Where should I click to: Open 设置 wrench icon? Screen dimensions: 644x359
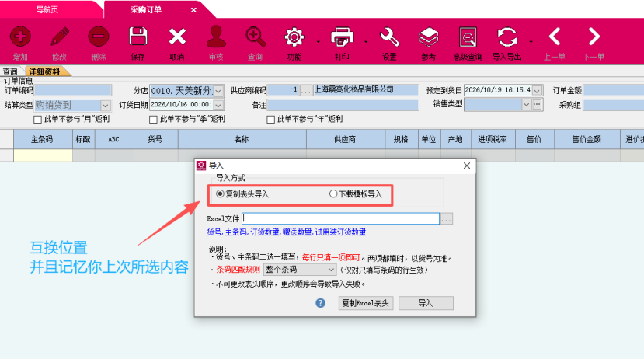click(389, 37)
